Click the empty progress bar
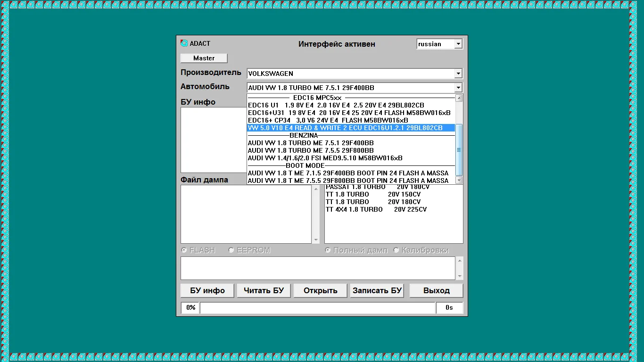Screen dimensions: 644x362 point(317,308)
